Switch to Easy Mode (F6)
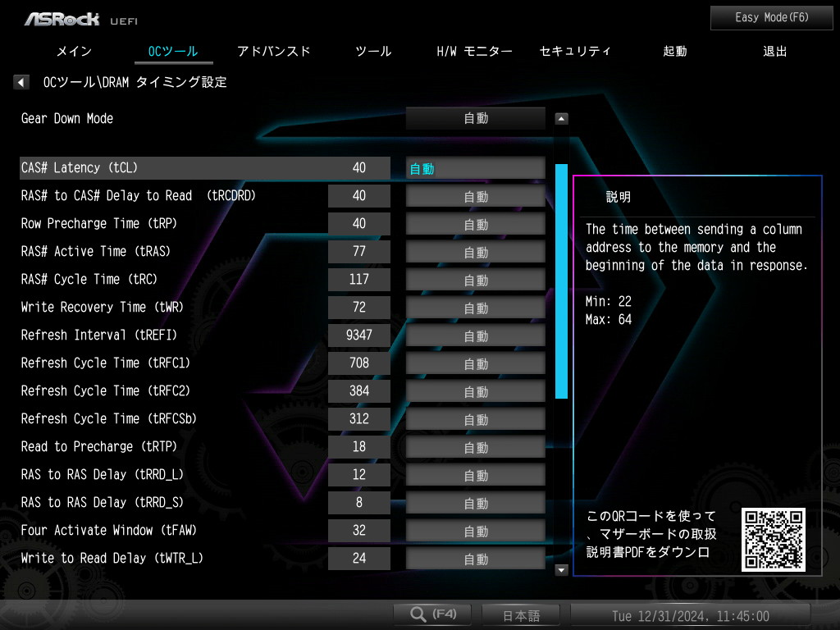840x630 pixels. (771, 18)
